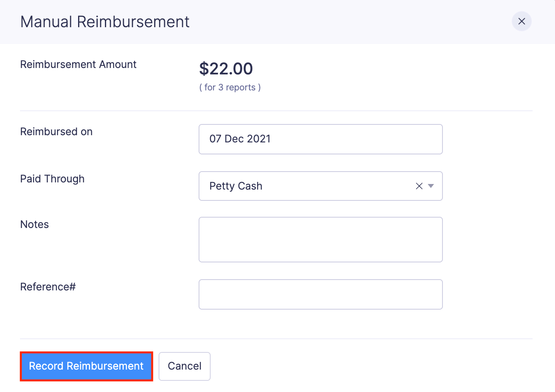
Task: Click the Reference# label
Action: point(48,286)
